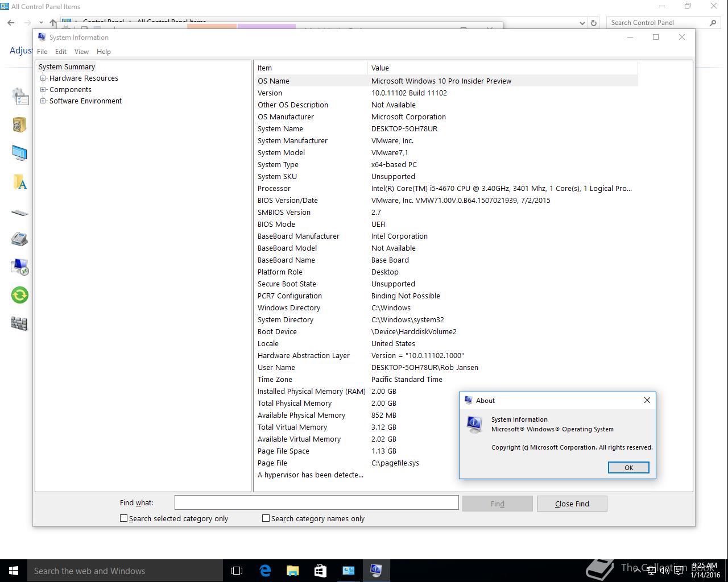Open the safe/vault icon in Control Panel
Image resolution: width=728 pixels, height=582 pixels.
click(x=19, y=124)
